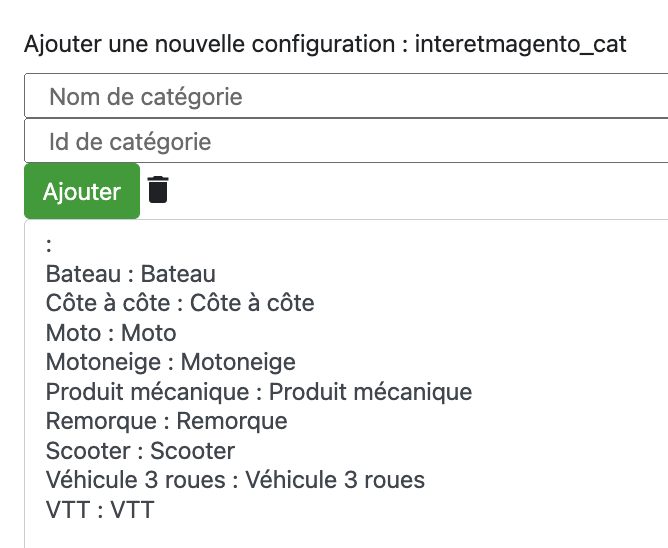668x548 pixels.
Task: Click the second Côte à côte value
Action: pyautogui.click(x=252, y=303)
